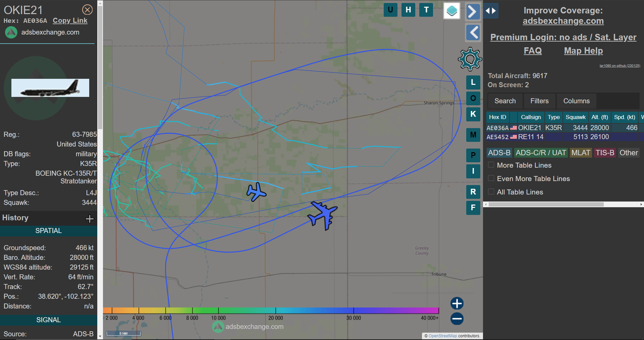Click the T map toggle button

pos(426,10)
